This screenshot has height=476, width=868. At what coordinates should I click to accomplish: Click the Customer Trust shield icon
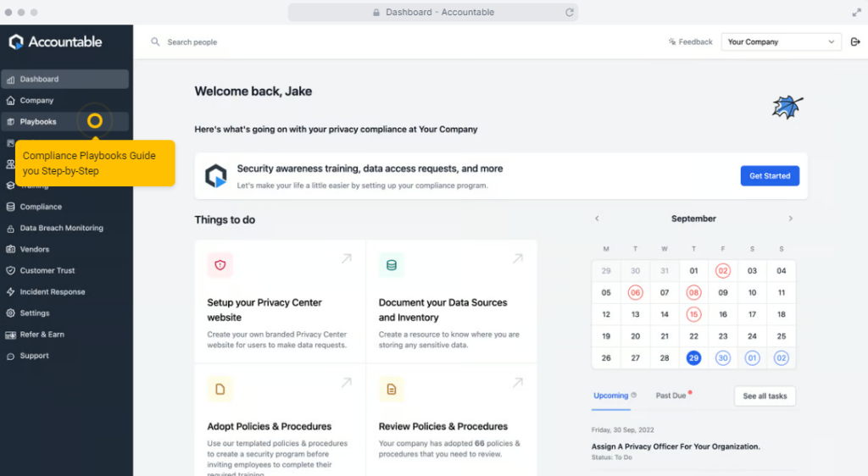click(10, 270)
